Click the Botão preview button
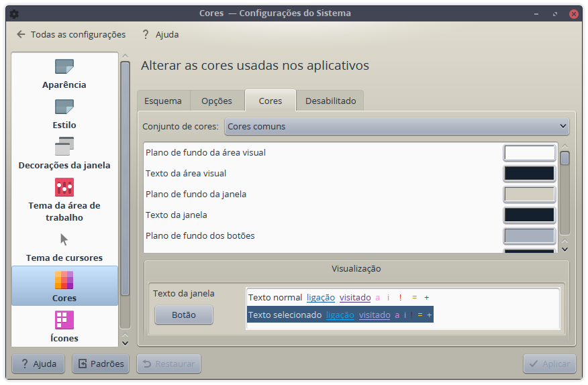Image resolution: width=588 pixels, height=385 pixels. point(184,315)
